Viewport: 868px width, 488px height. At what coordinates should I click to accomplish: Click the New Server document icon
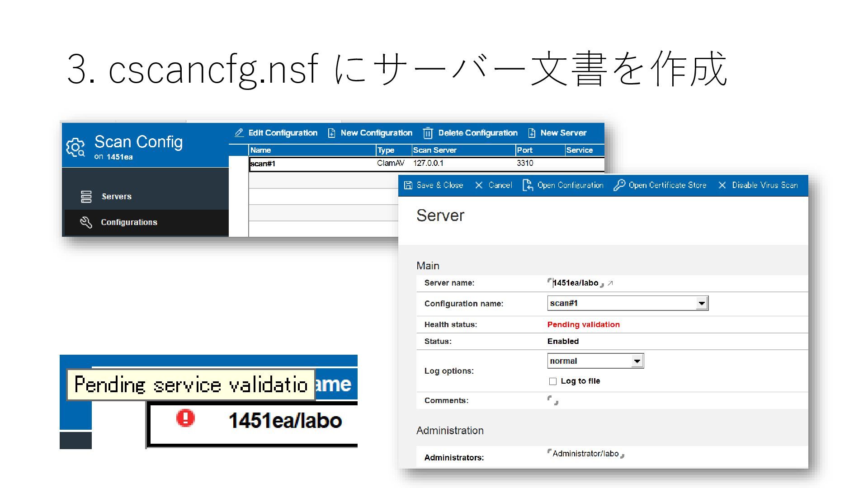(532, 133)
